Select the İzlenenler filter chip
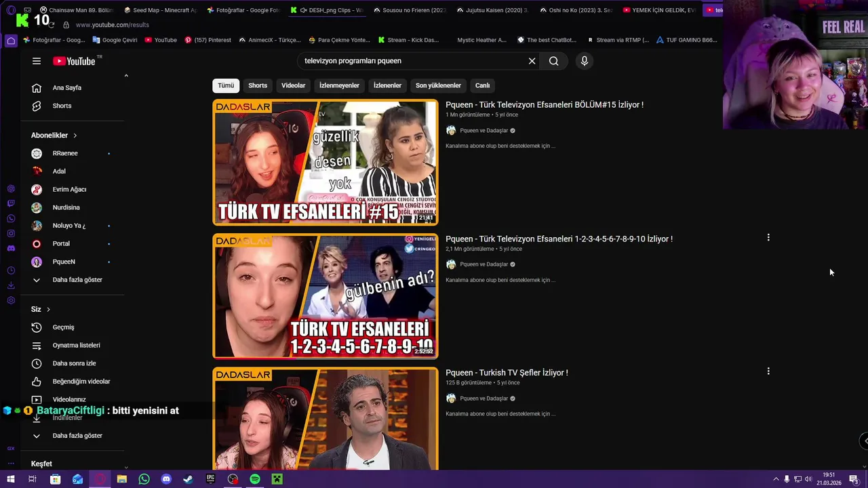The height and width of the screenshot is (488, 868). [x=387, y=85]
